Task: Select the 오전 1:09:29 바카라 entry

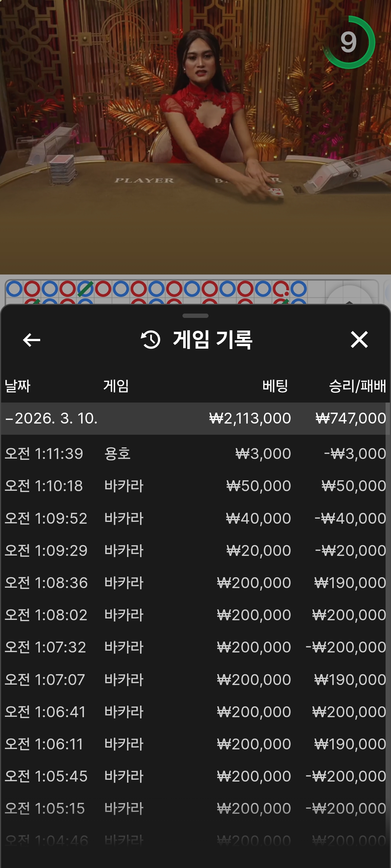Action: coord(195,550)
